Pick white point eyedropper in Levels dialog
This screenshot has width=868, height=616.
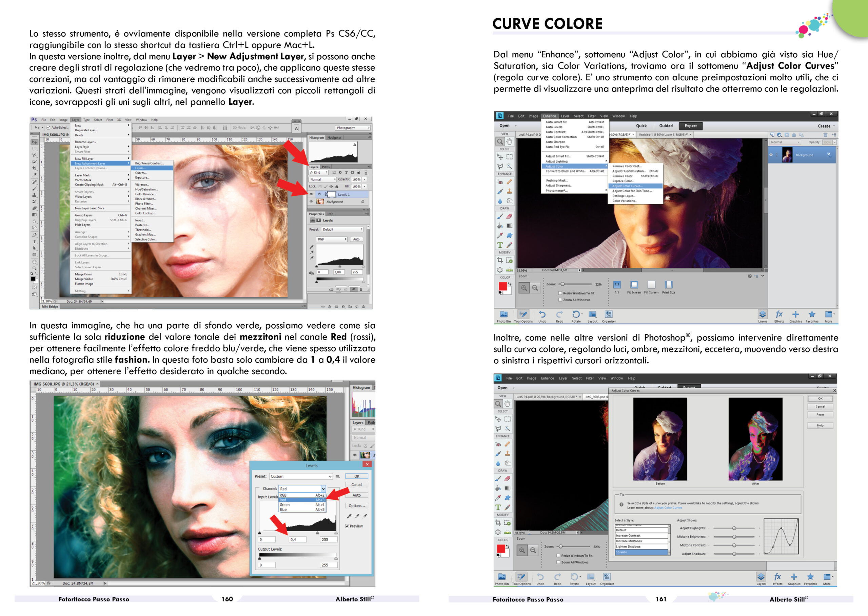click(x=365, y=516)
